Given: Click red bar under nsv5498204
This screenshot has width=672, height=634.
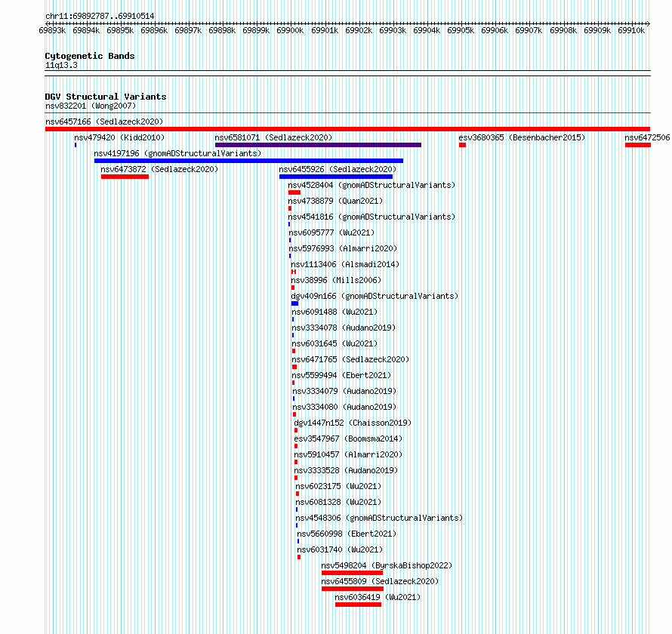Looking at the screenshot, I should coord(353,573).
